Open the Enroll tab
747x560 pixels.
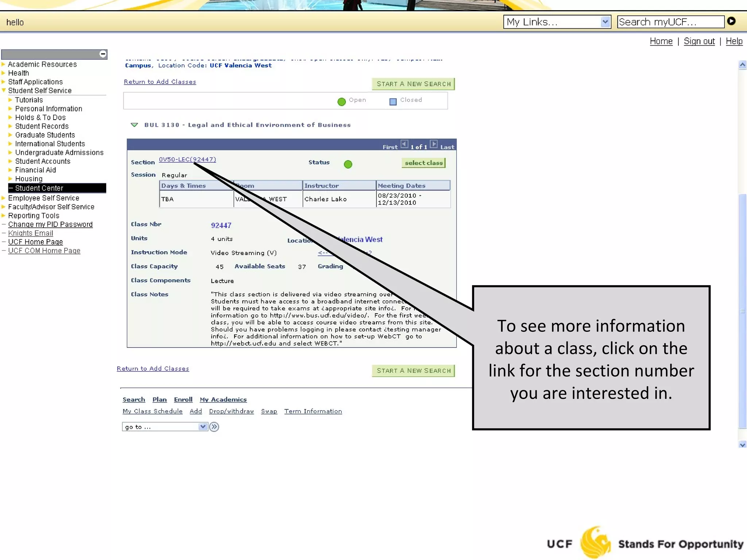pyautogui.click(x=183, y=400)
